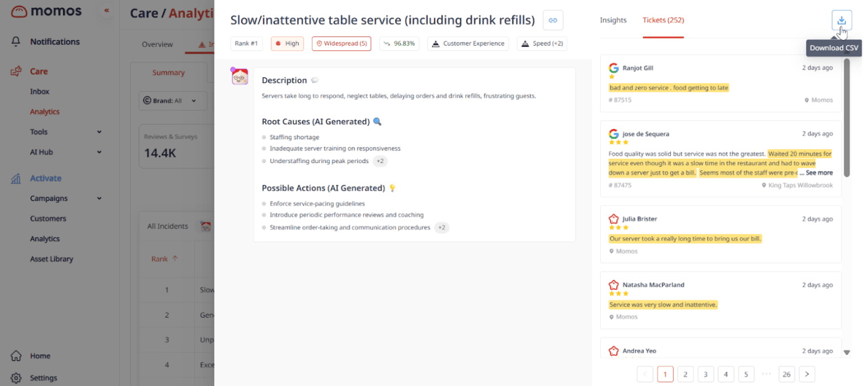Open Customers under Activate
Image resolution: width=868 pixels, height=386 pixels.
click(48, 219)
